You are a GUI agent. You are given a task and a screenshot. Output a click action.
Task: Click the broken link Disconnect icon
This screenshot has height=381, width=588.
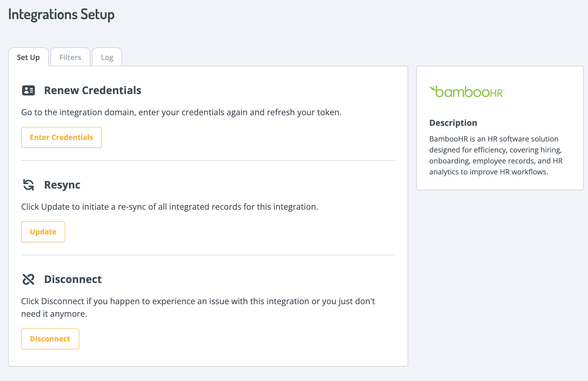pyautogui.click(x=29, y=279)
